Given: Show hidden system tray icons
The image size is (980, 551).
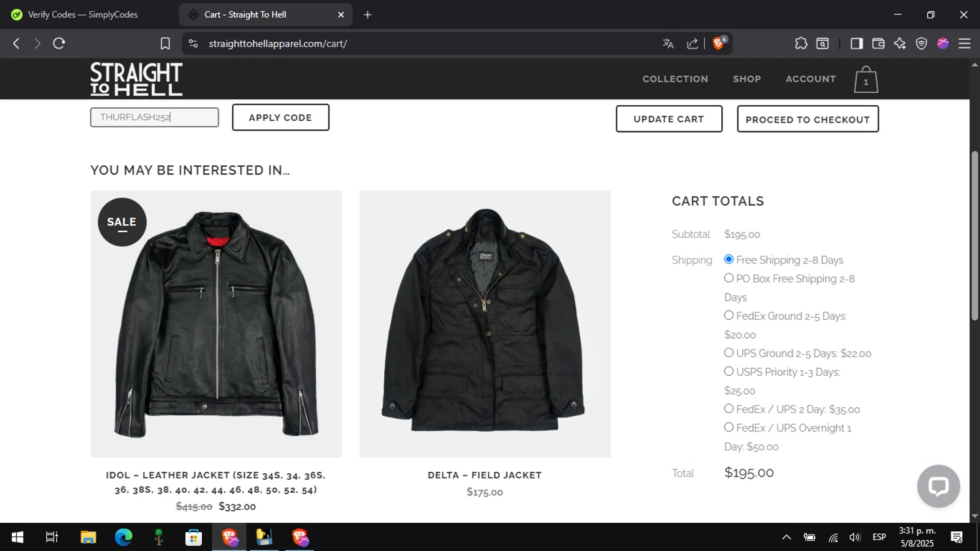Looking at the screenshot, I should 787,537.
